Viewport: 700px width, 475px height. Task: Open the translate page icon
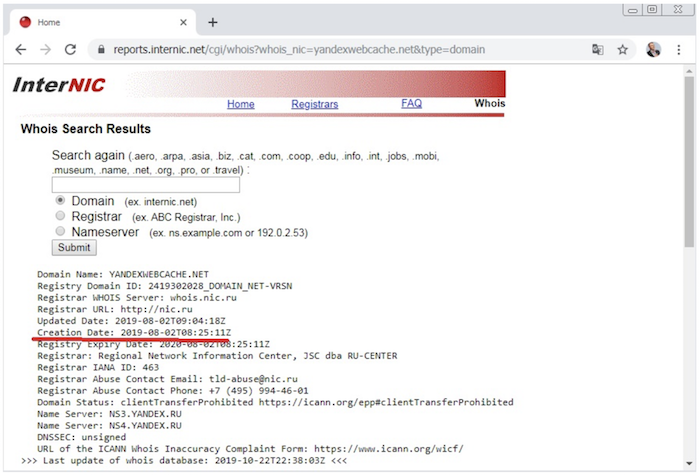click(598, 50)
